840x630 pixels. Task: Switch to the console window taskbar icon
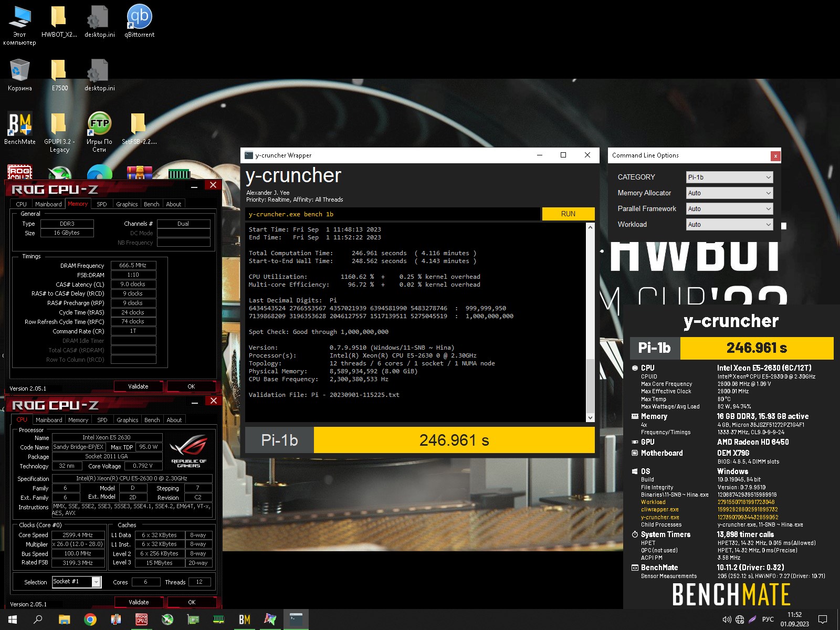(x=296, y=619)
